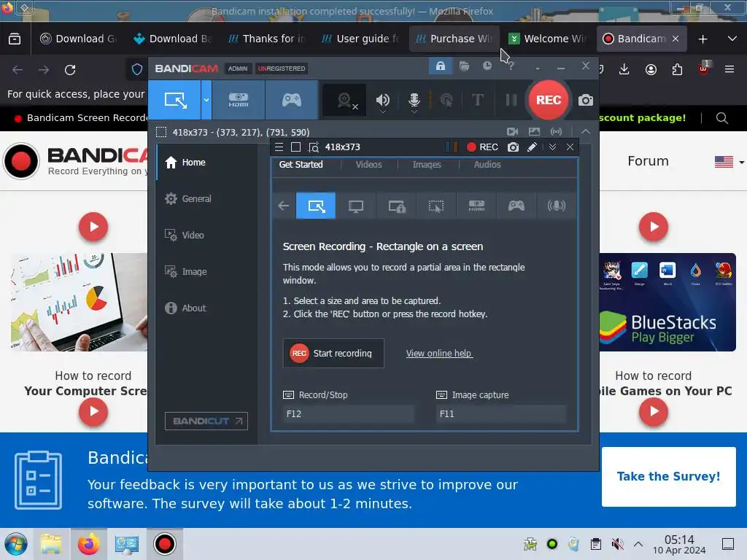Screen dimensions: 747x560
Task: Open scheduled recording clock icon
Action: click(487, 66)
